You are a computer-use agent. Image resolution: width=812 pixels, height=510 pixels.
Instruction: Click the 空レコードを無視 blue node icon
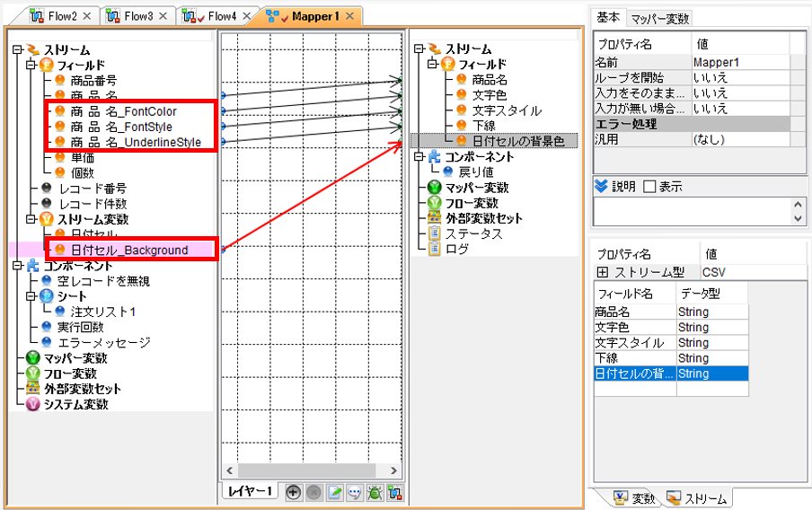47,281
